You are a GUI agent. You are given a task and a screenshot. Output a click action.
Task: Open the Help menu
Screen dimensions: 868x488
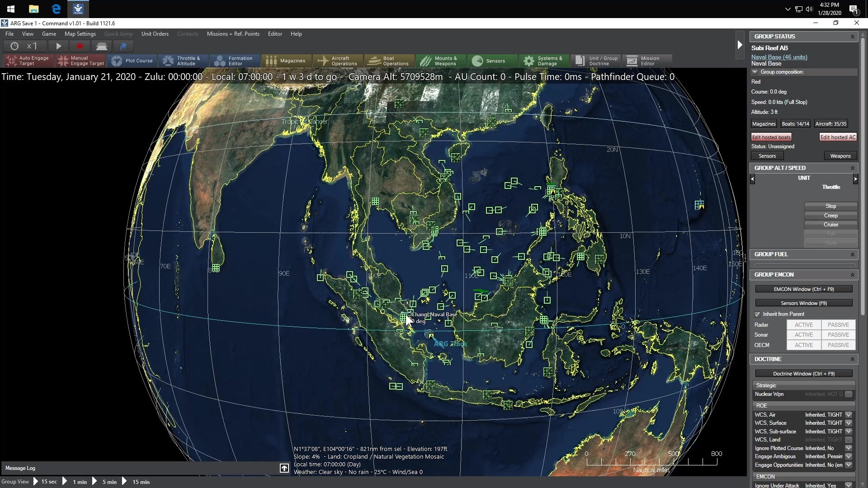point(296,34)
